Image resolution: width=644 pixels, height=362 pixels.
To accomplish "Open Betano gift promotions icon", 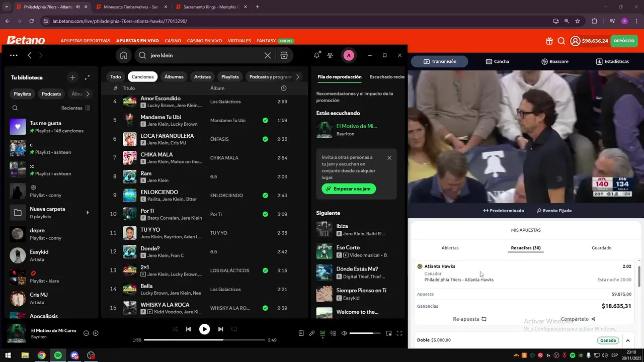I will [x=549, y=41].
